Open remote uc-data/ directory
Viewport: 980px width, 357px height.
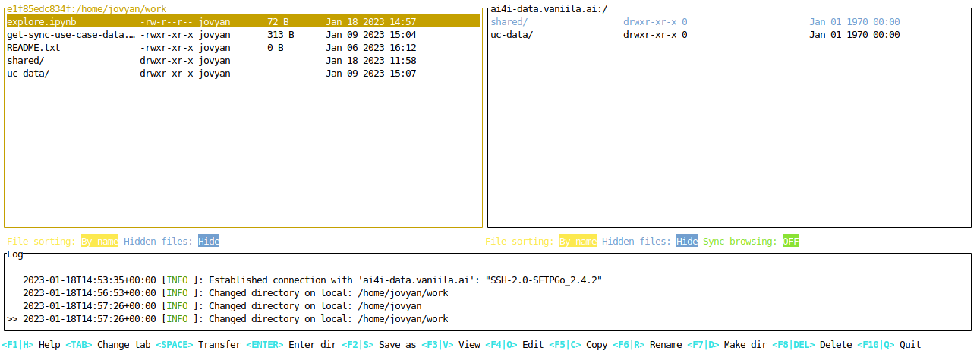[x=512, y=35]
